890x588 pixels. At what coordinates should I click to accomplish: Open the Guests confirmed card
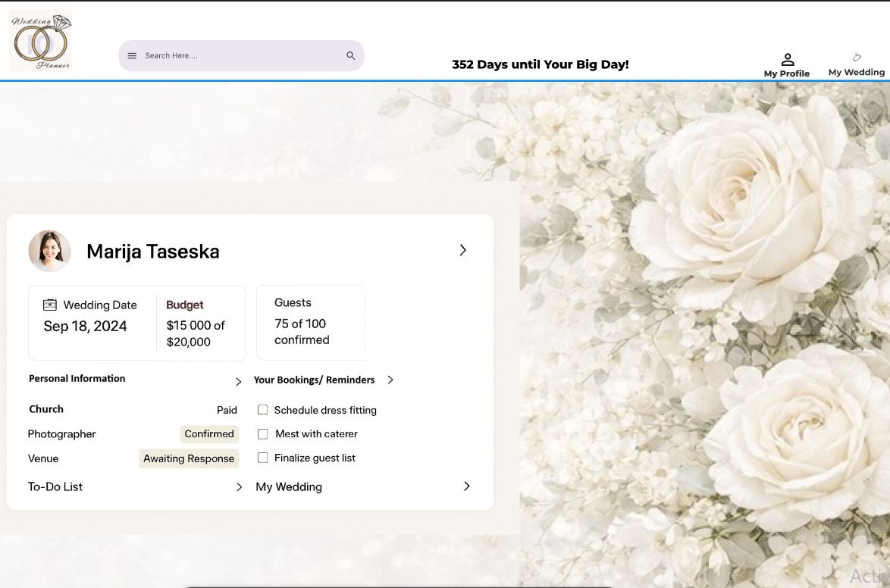tap(311, 324)
